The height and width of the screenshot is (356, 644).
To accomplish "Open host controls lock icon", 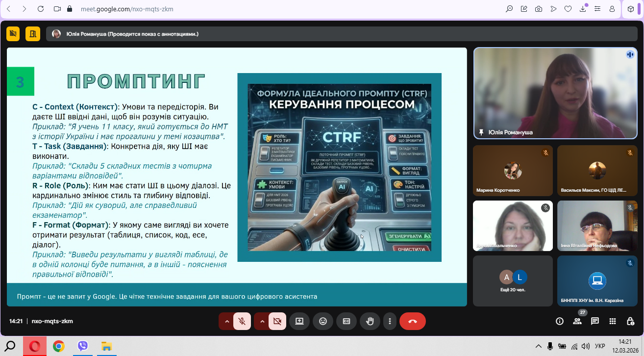I will pos(630,321).
